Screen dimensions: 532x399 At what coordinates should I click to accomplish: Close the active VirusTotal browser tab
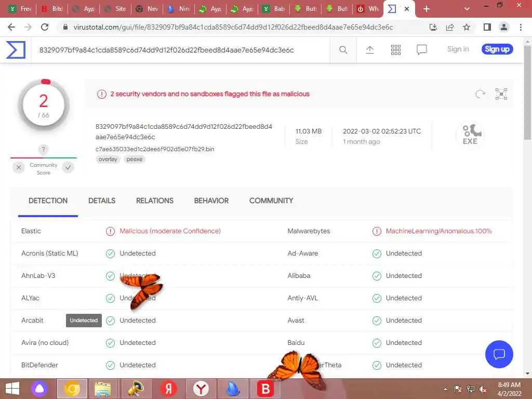coord(407,9)
